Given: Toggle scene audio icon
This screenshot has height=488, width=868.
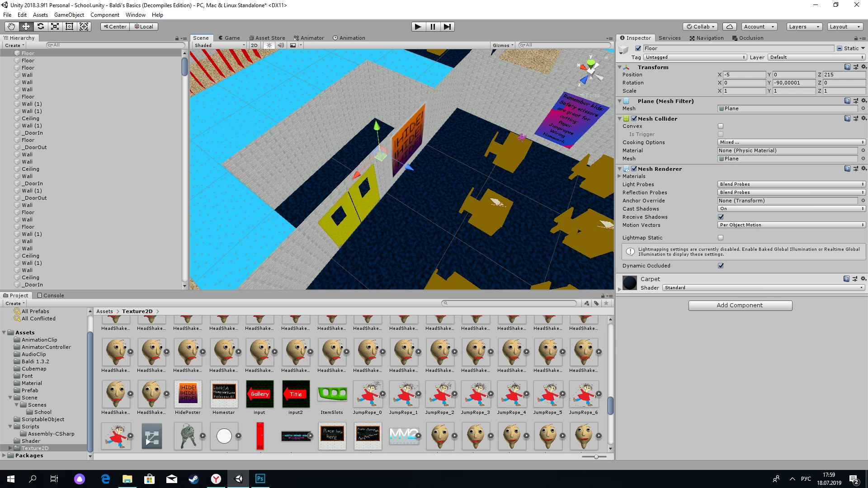Looking at the screenshot, I should coord(281,45).
